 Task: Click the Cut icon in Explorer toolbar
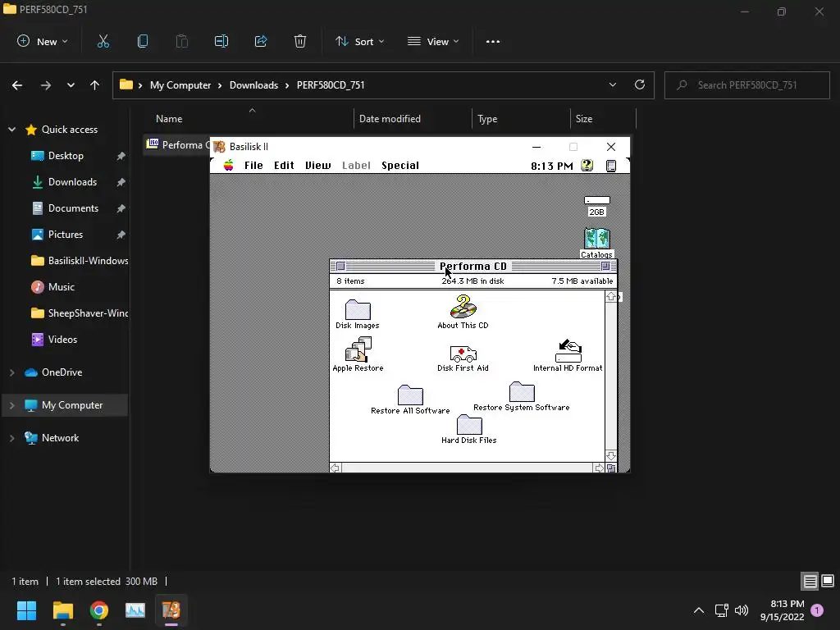[103, 41]
